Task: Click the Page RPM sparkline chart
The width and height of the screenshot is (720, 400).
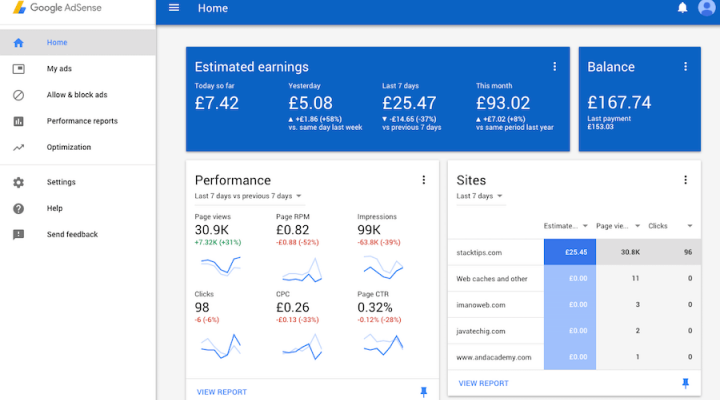Action: [302, 270]
